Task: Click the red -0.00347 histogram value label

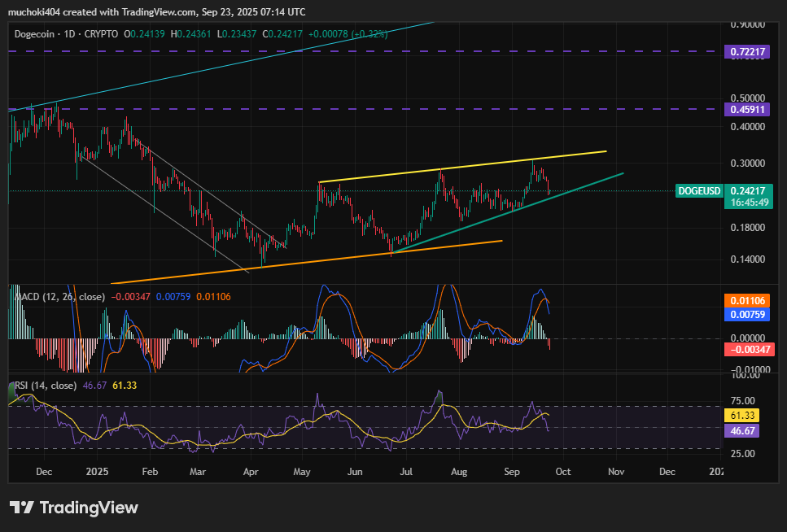Action: coord(750,349)
